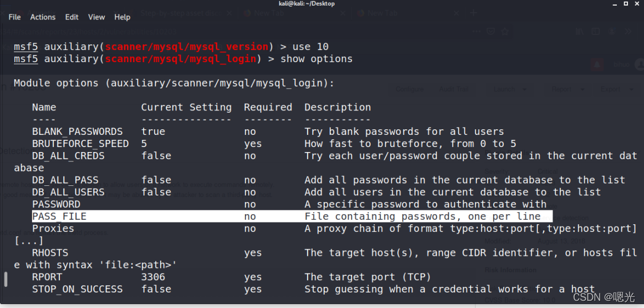Viewport: 644px width, 308px height.
Task: Click 'File containing passwords, one per line'
Action: point(423,216)
